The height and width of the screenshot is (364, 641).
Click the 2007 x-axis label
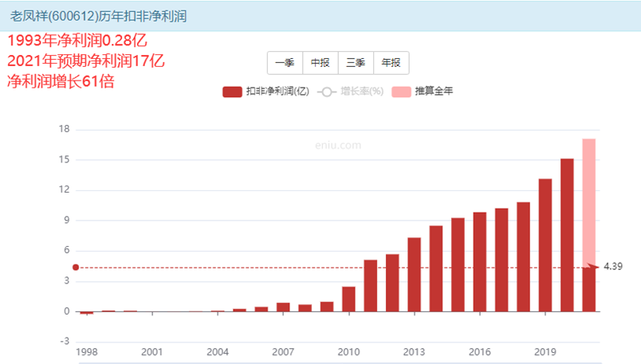click(283, 352)
